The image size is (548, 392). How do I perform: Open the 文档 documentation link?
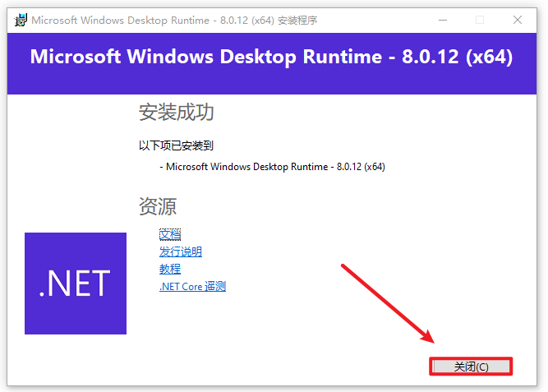[170, 235]
